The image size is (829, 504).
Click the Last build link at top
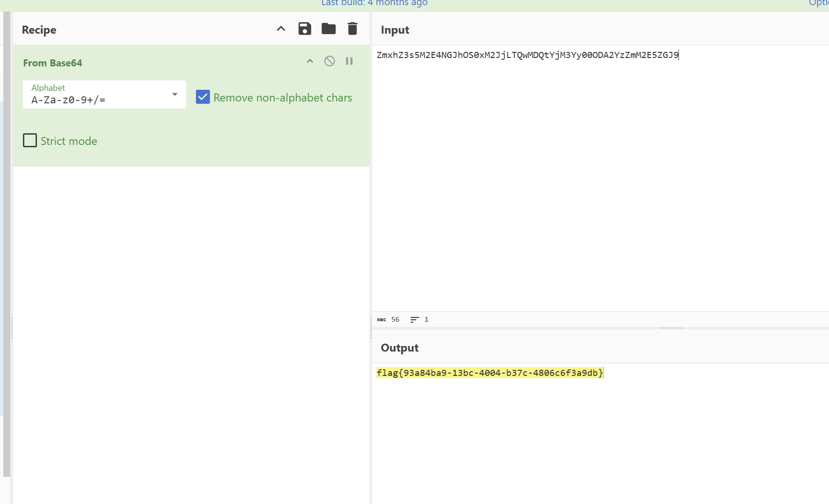click(375, 3)
